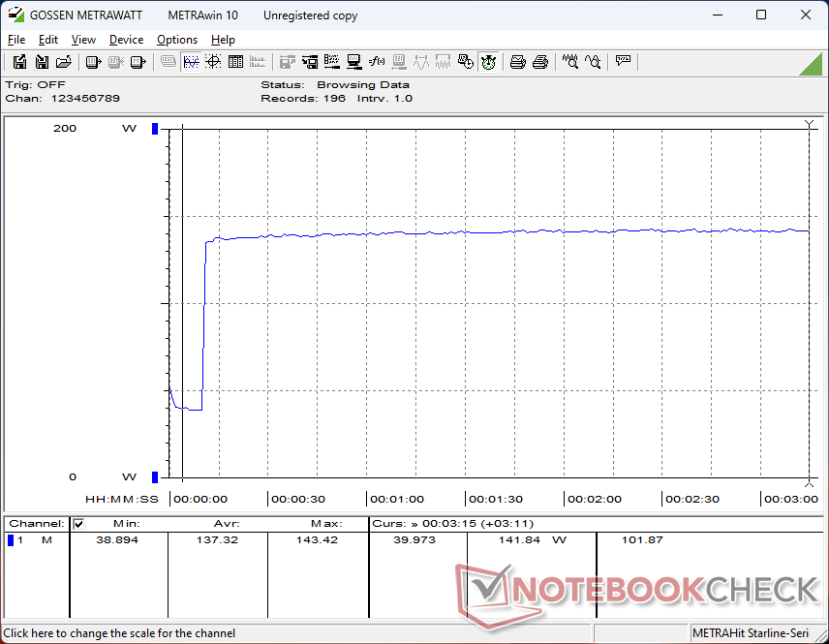Click the blue marker beside 200 W
Viewport: 829px width, 644px height.
[155, 129]
